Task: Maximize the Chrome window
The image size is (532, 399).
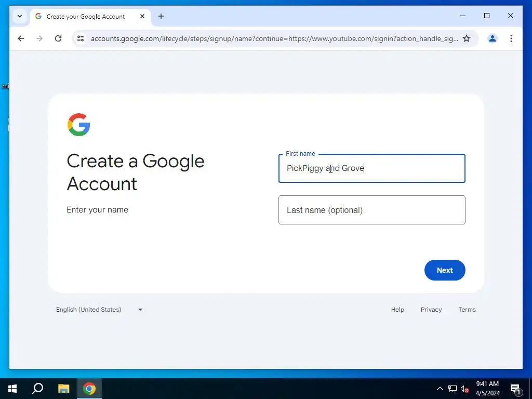Action: pos(486,16)
